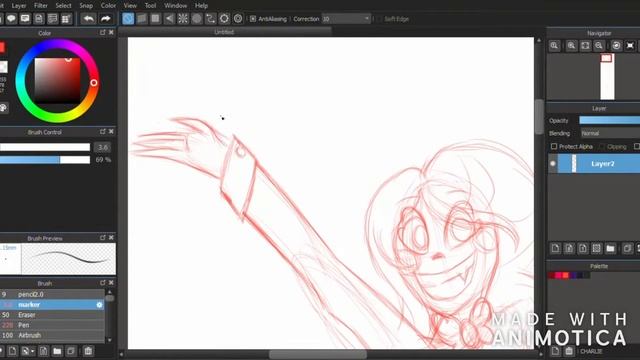Fit canvas to window in Navigator
This screenshot has width=640, height=360.
coord(585,46)
